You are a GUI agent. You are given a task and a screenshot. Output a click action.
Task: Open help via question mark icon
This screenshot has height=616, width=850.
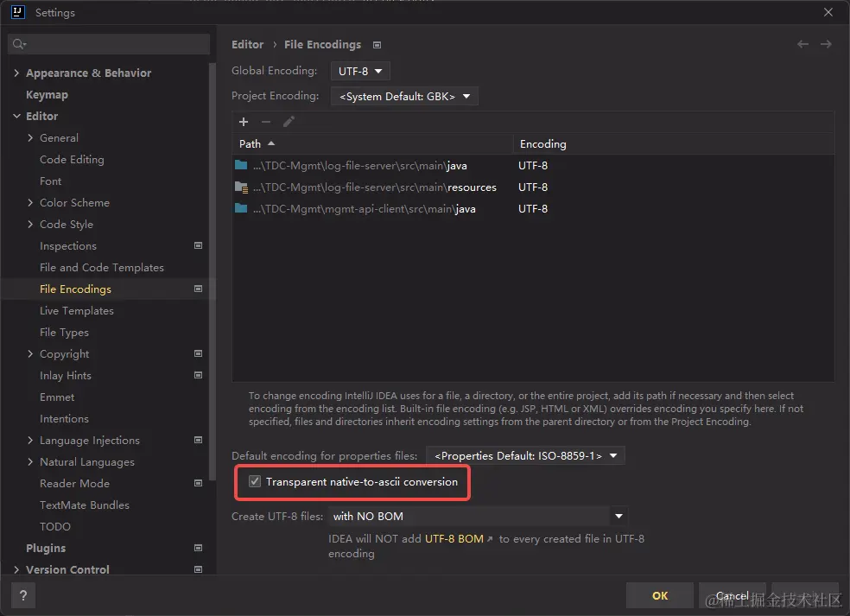tap(22, 595)
